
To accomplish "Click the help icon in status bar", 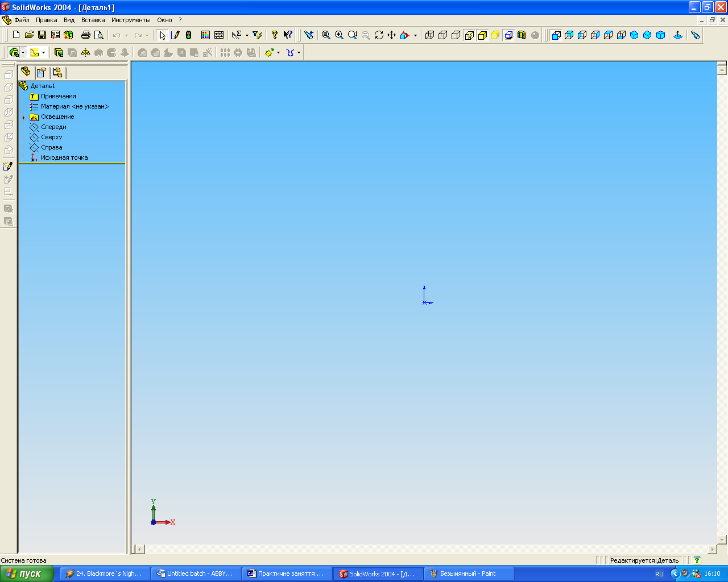I will [697, 560].
